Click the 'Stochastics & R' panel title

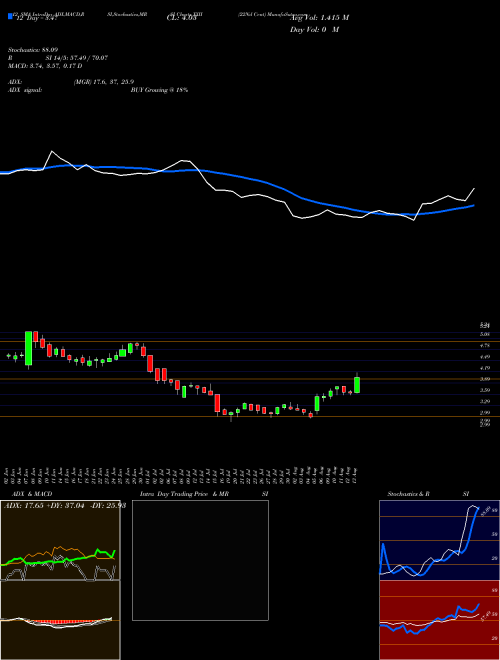point(409,494)
